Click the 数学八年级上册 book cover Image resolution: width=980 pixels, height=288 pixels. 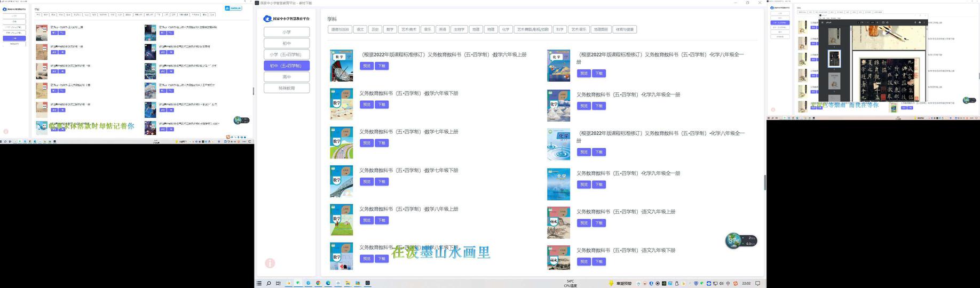tap(341, 219)
